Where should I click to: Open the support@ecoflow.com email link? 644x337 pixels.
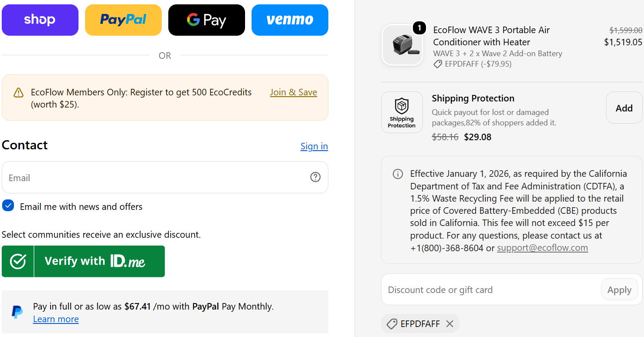point(542,248)
